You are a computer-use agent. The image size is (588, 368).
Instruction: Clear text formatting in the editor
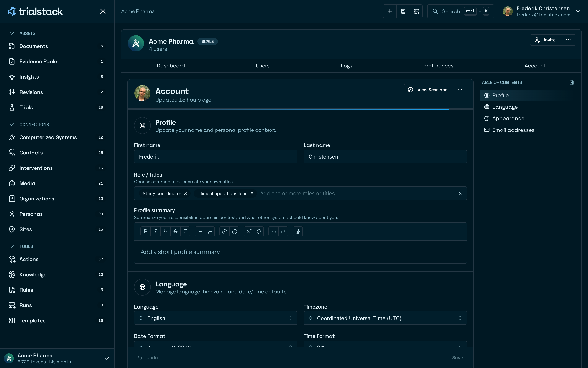[185, 231]
